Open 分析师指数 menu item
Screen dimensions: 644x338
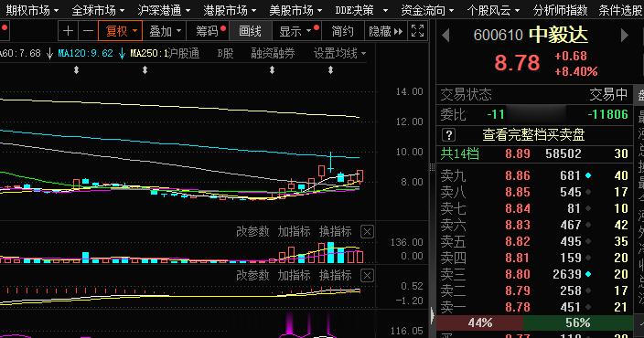[560, 10]
